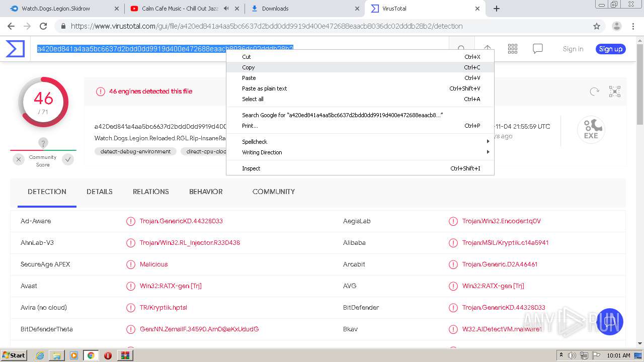Click browser back arrow

[x=11, y=26]
